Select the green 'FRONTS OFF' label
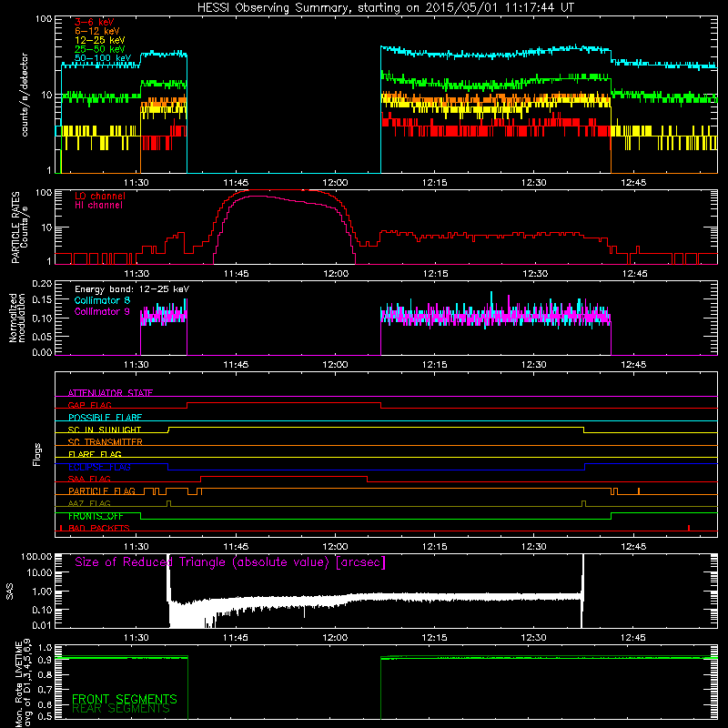Viewport: 728px width, 728px height. [x=96, y=516]
